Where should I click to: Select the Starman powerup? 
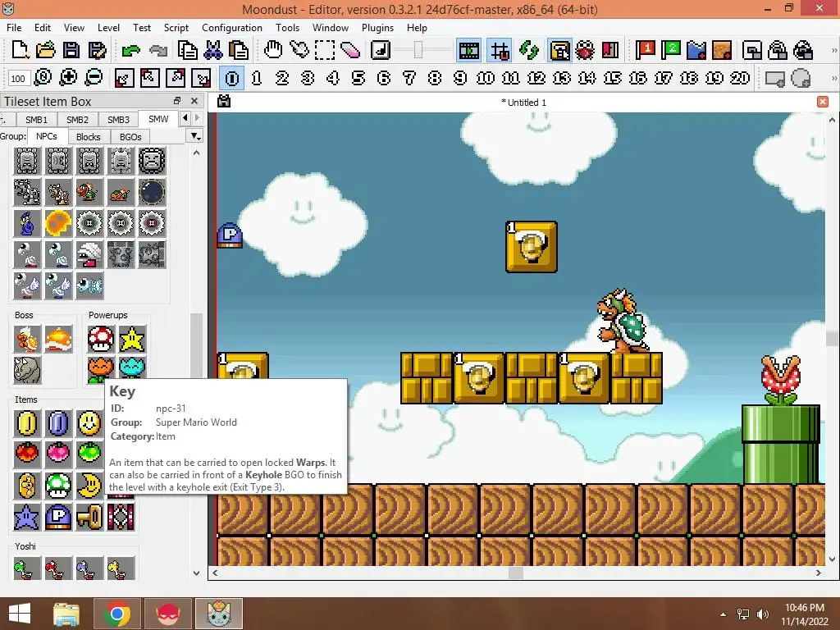point(132,339)
